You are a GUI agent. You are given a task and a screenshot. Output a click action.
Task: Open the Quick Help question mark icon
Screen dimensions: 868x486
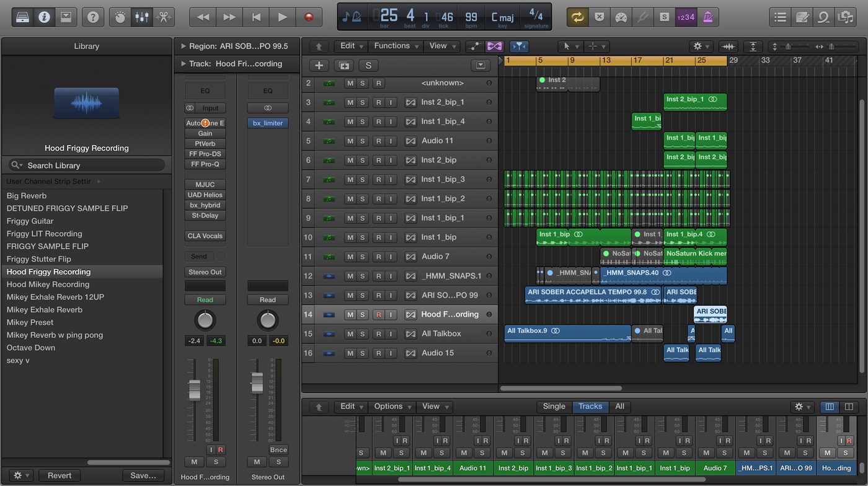92,17
